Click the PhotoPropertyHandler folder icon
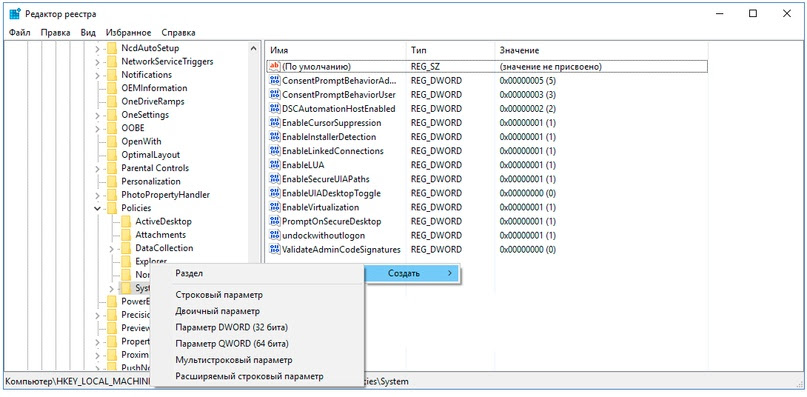 pyautogui.click(x=112, y=195)
